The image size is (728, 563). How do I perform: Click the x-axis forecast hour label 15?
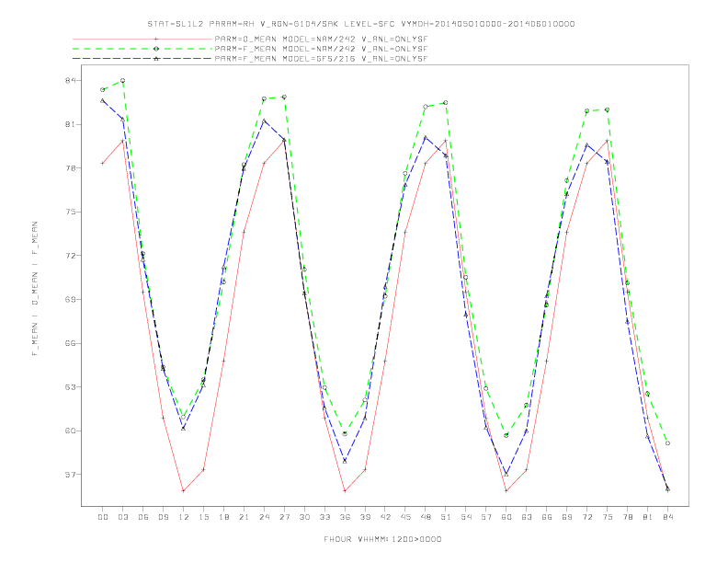[x=203, y=517]
